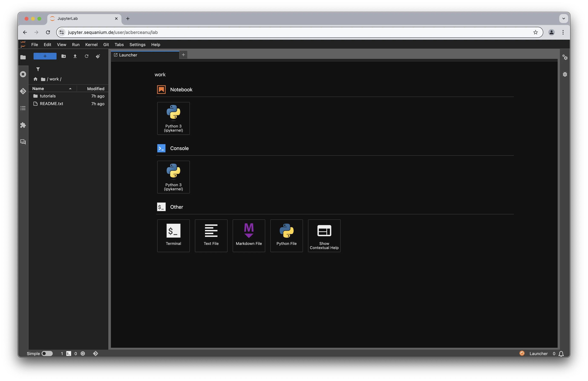The width and height of the screenshot is (588, 381).
Task: Refresh the file browser list
Action: [86, 56]
